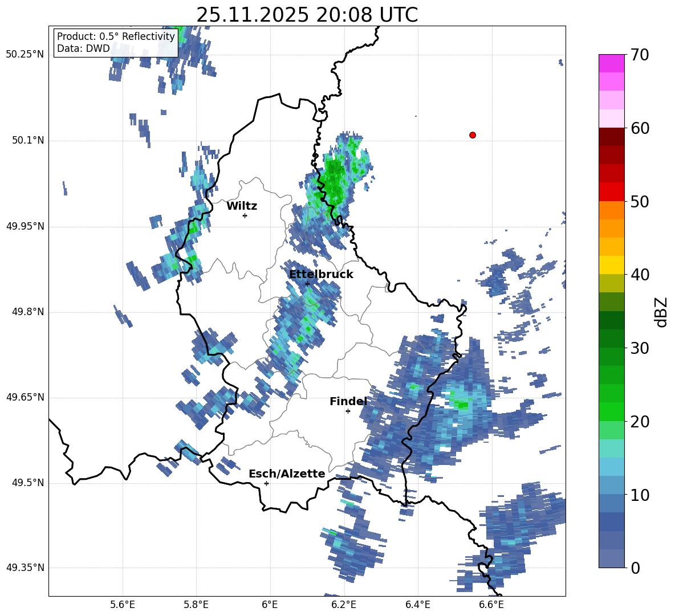Click the 'Product: 0.5° Reflectivity' label

point(116,36)
